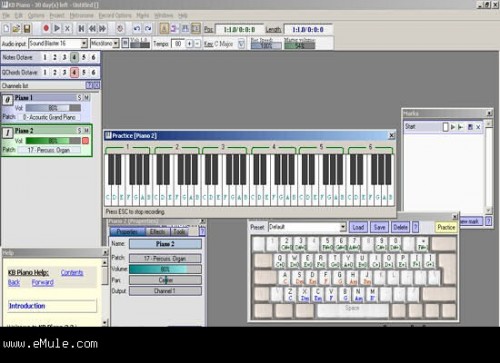Adjust the Master volume slider
The height and width of the screenshot is (363, 500).
click(x=300, y=46)
